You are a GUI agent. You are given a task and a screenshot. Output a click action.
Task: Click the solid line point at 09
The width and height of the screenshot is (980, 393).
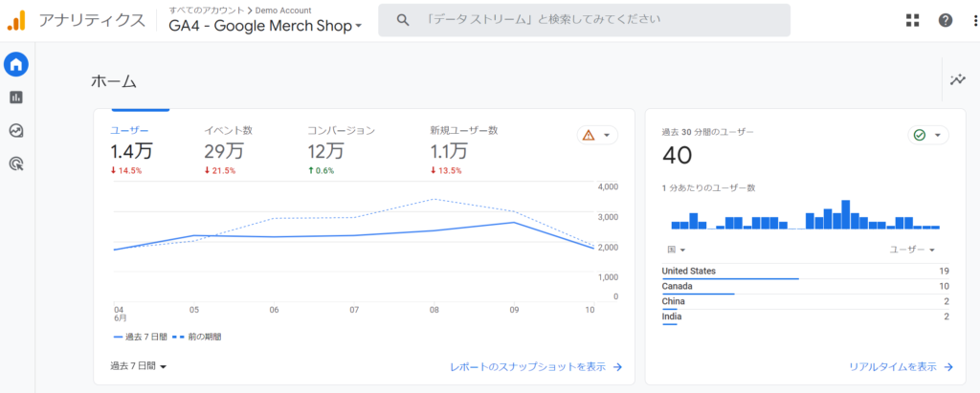[x=513, y=222]
